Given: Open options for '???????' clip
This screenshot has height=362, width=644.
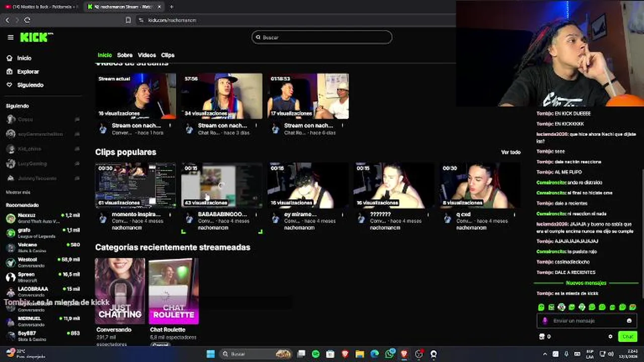Looking at the screenshot, I should pos(428,215).
